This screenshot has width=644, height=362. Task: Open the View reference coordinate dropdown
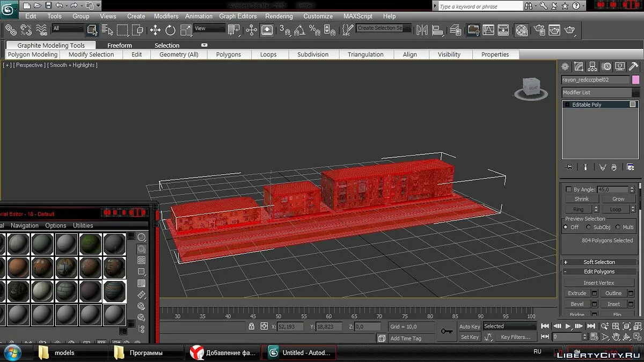pyautogui.click(x=209, y=28)
